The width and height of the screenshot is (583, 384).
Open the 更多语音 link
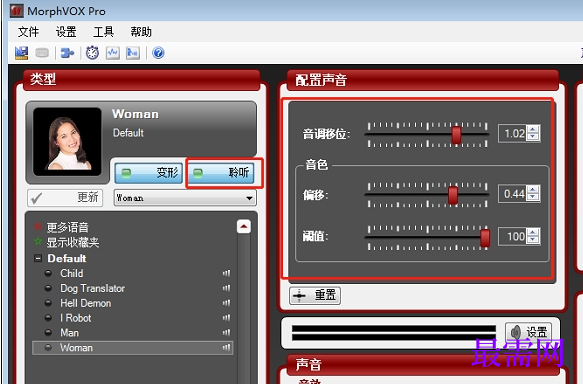click(68, 227)
